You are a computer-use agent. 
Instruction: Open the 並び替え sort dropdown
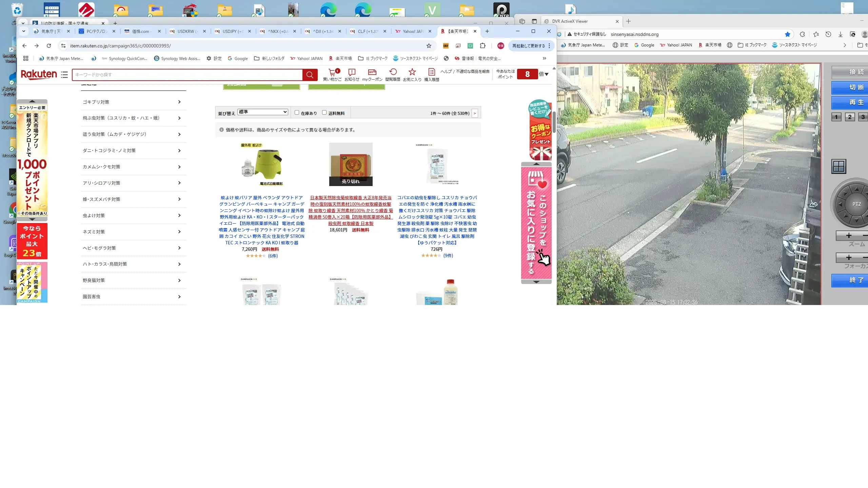pyautogui.click(x=263, y=112)
